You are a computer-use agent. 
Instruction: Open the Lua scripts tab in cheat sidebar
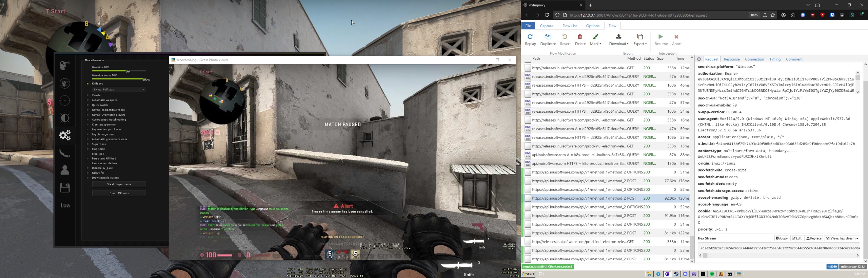click(x=65, y=205)
